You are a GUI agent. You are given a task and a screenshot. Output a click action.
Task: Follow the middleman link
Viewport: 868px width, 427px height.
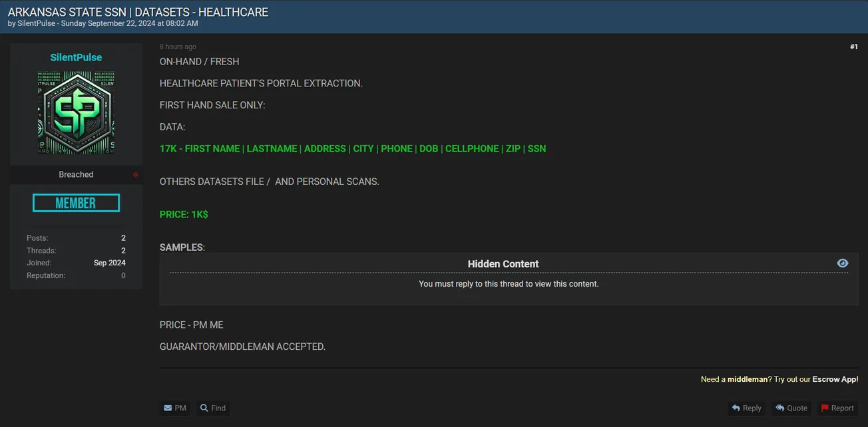tap(747, 379)
